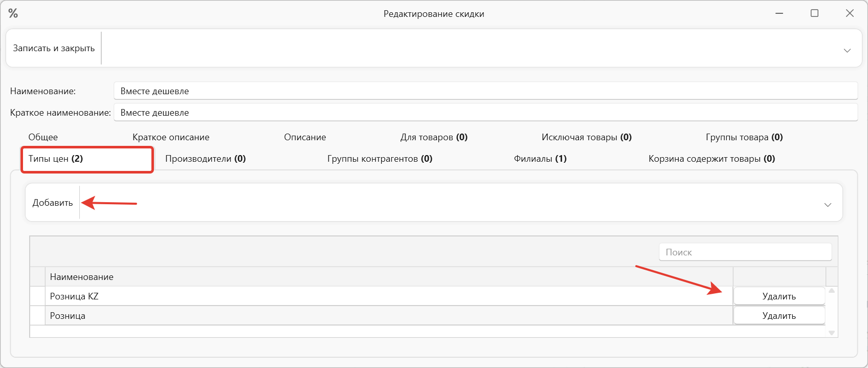Open the Филиалы (1) tab
Screen dimensions: 868x368
click(x=540, y=159)
